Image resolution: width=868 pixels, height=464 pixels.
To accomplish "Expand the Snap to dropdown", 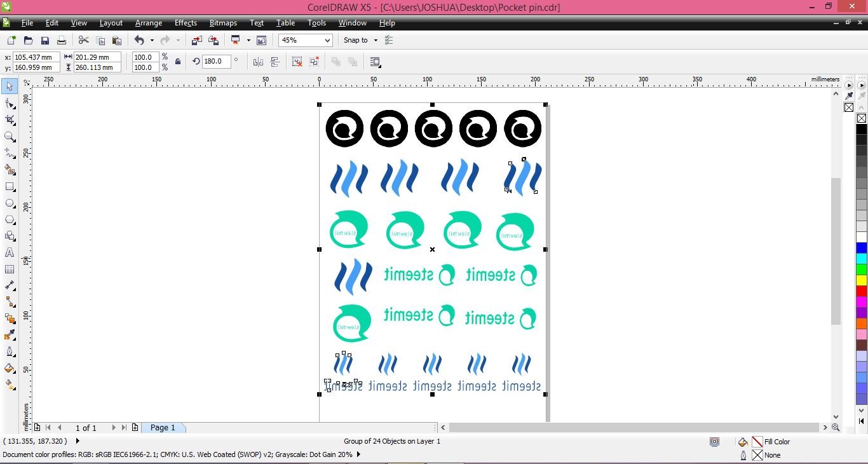I will 376,40.
